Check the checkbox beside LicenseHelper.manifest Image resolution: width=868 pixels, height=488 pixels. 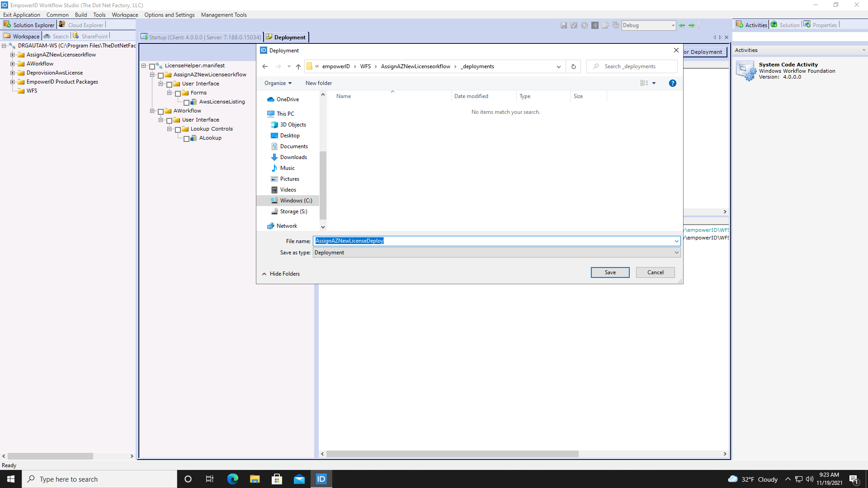pyautogui.click(x=152, y=65)
